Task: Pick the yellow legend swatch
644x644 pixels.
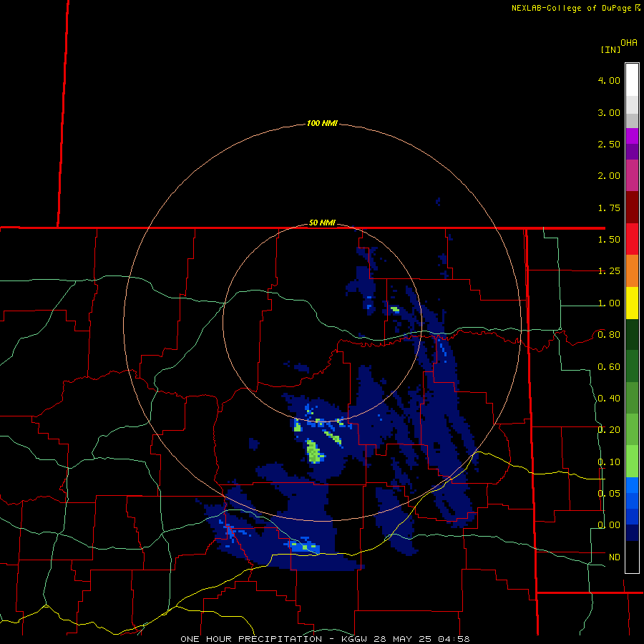Action: 632,303
